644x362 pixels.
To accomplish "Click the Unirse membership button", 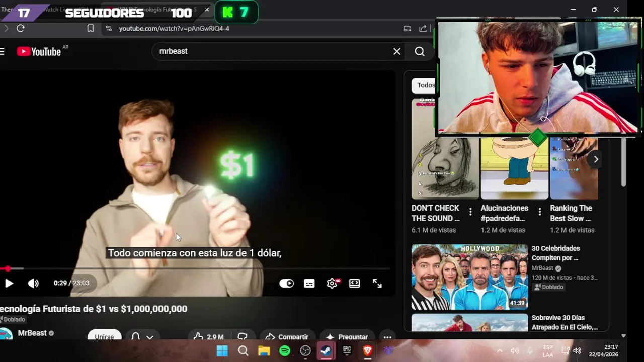I will pos(104,336).
